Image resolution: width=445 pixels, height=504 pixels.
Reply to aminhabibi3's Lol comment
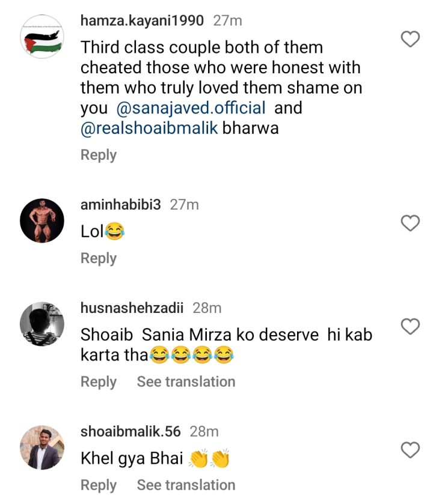pos(99,258)
